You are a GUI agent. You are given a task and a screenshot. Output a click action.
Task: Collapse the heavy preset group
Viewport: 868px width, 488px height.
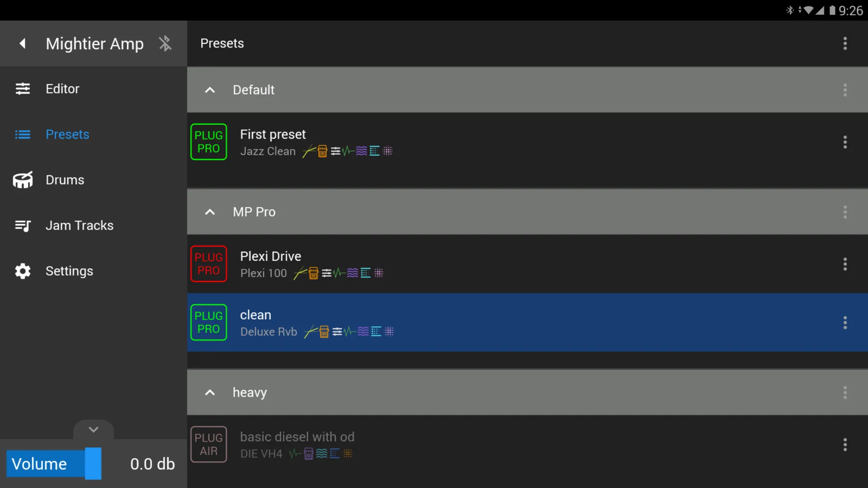(x=210, y=392)
